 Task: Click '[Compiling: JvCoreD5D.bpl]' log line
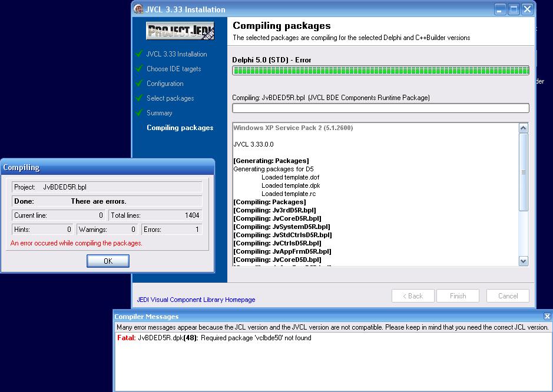(x=277, y=260)
